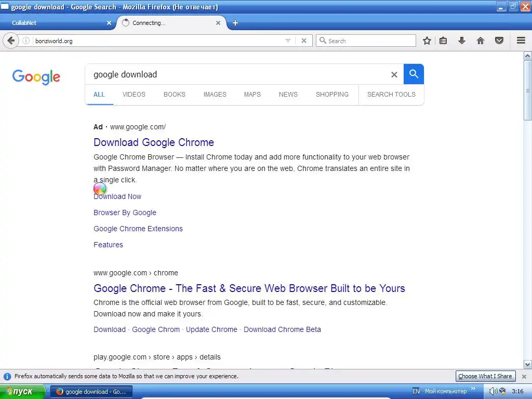Image resolution: width=532 pixels, height=399 pixels.
Task: Click the 3:16 clock in tray
Action: pyautogui.click(x=517, y=391)
